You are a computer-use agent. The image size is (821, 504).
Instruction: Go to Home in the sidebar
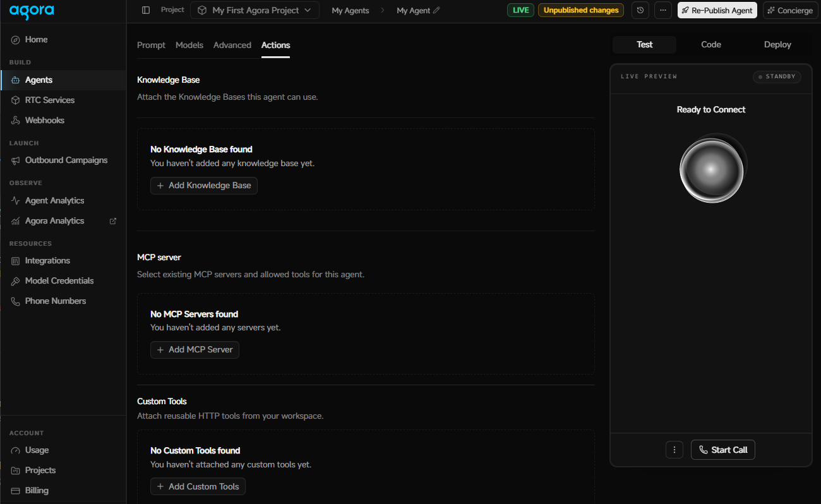tap(63, 40)
